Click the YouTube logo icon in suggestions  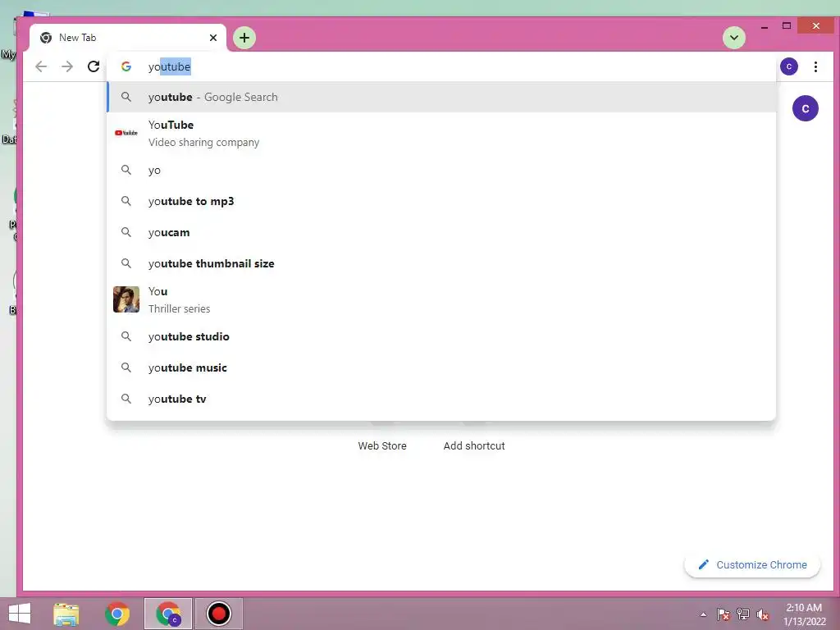(126, 133)
